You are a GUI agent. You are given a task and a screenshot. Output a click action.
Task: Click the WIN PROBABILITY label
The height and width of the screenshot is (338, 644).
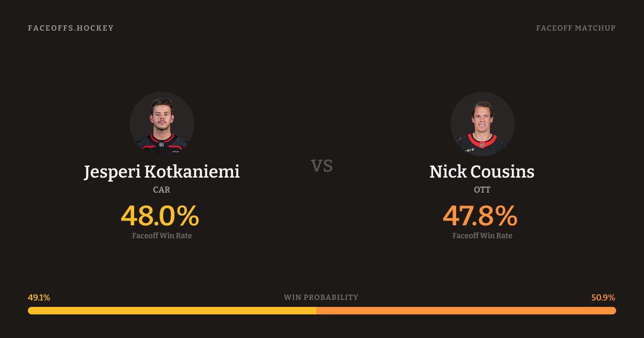321,297
